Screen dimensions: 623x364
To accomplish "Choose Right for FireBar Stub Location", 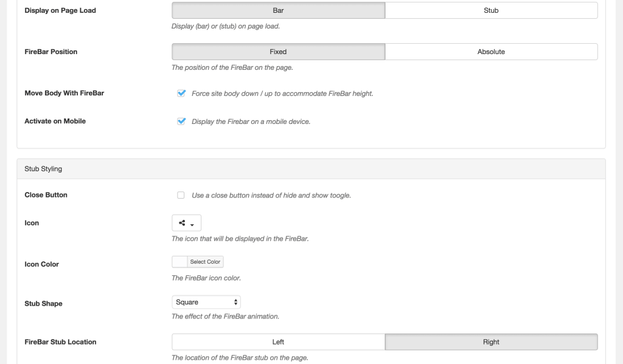I will (491, 342).
